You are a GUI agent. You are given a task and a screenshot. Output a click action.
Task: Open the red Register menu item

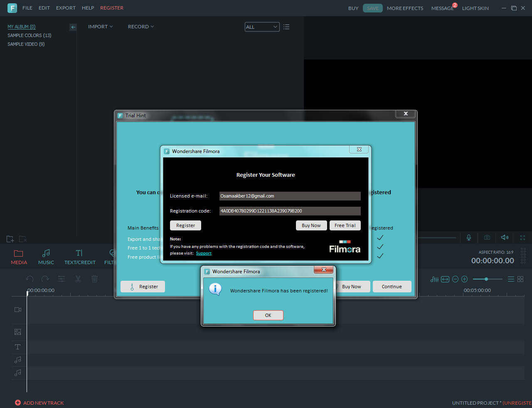pos(112,8)
